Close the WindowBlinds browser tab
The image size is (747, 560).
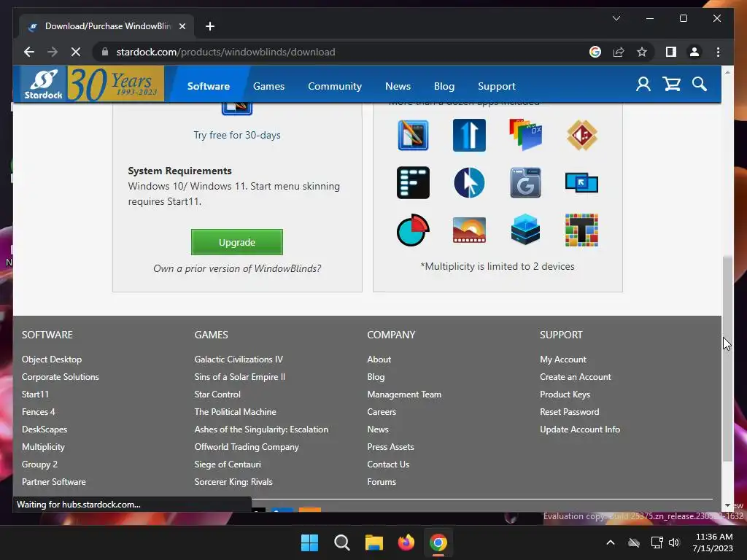[x=182, y=26]
